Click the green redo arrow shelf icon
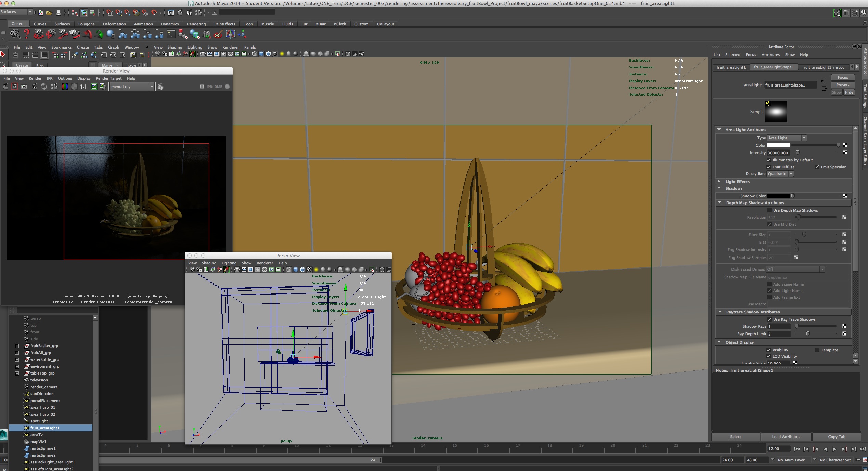Viewport: 868px width, 471px height. (x=99, y=34)
